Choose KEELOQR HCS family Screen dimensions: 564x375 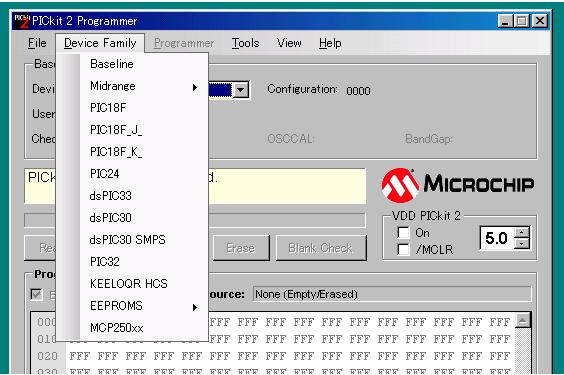point(132,284)
